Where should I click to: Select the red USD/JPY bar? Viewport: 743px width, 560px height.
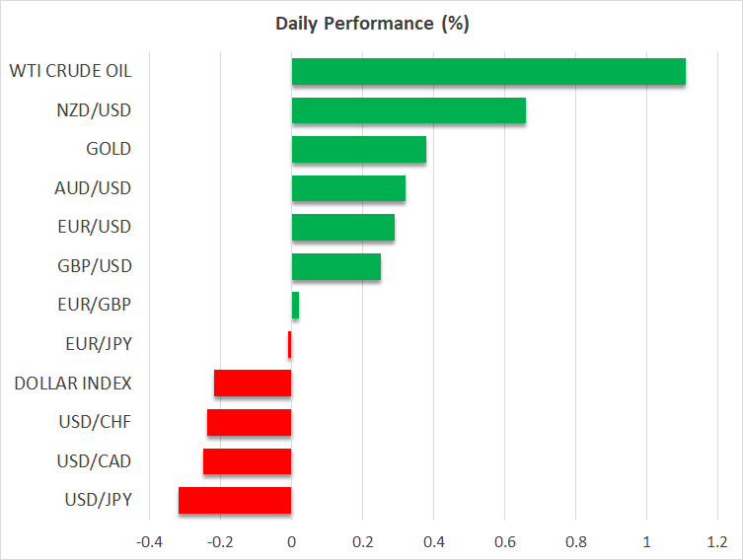click(x=235, y=500)
